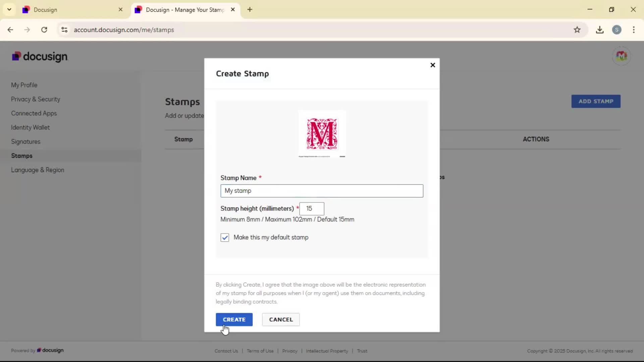Click the Stamp column header
644x362 pixels.
(x=183, y=139)
